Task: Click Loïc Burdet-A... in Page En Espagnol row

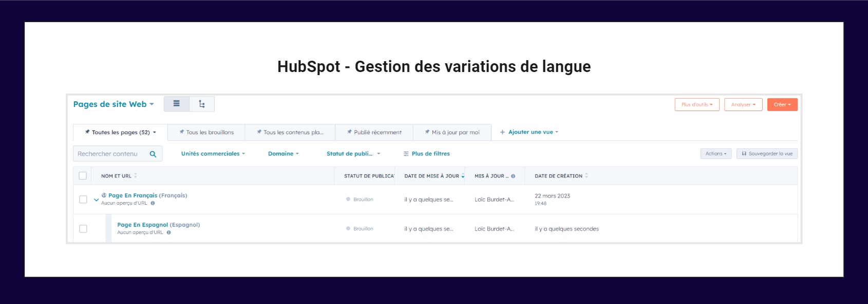Action: coord(494,229)
